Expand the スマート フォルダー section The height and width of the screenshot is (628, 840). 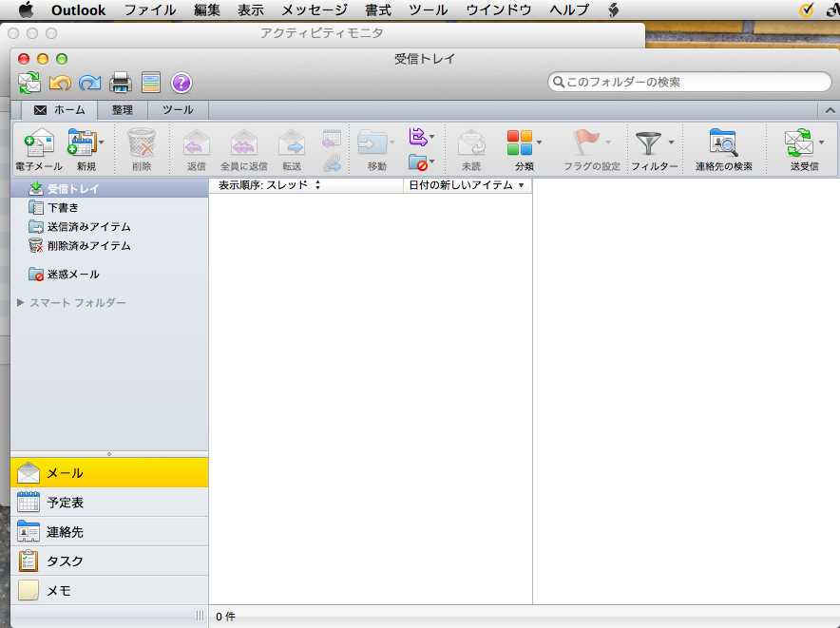pyautogui.click(x=21, y=303)
